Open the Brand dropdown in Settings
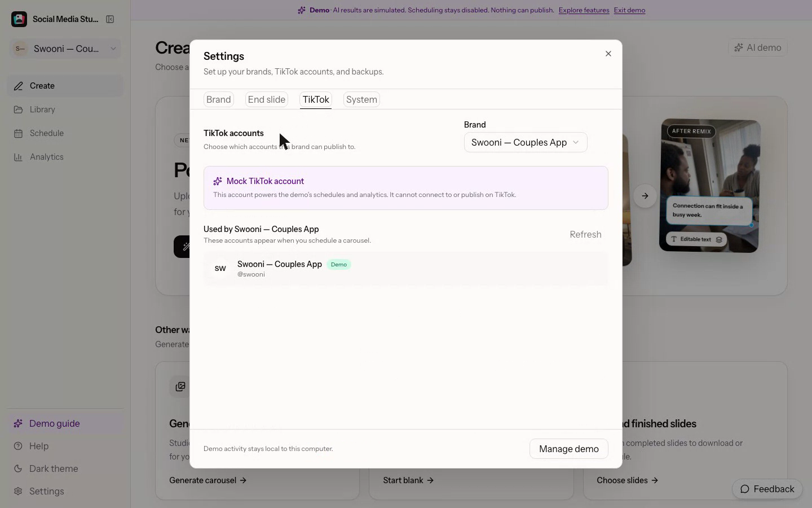Image resolution: width=812 pixels, height=508 pixels. pos(526,142)
